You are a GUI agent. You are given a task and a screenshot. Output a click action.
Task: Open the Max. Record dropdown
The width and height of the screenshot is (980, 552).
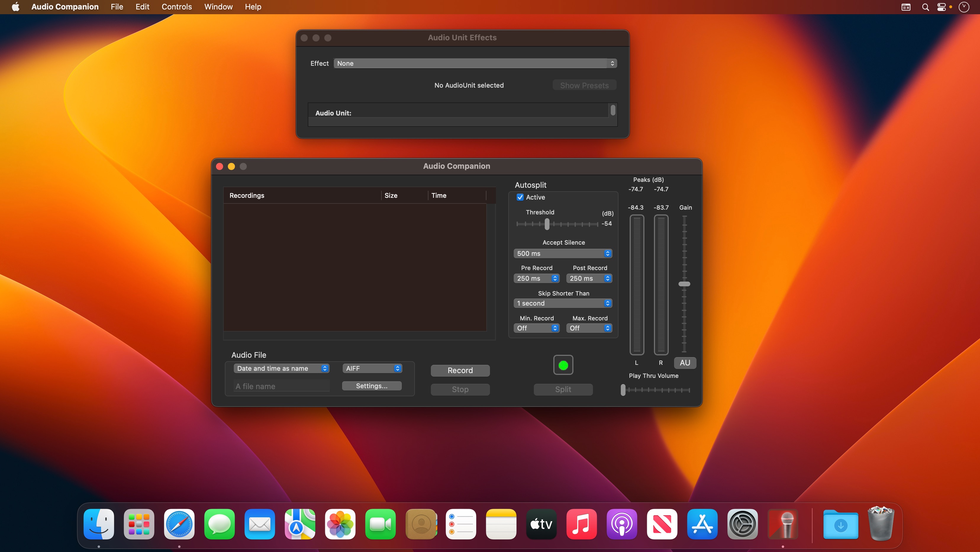click(x=589, y=328)
